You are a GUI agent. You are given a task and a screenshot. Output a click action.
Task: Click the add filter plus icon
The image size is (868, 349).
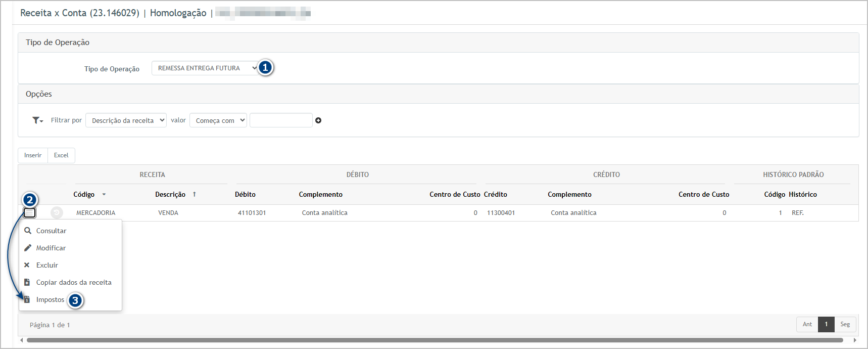click(x=318, y=120)
